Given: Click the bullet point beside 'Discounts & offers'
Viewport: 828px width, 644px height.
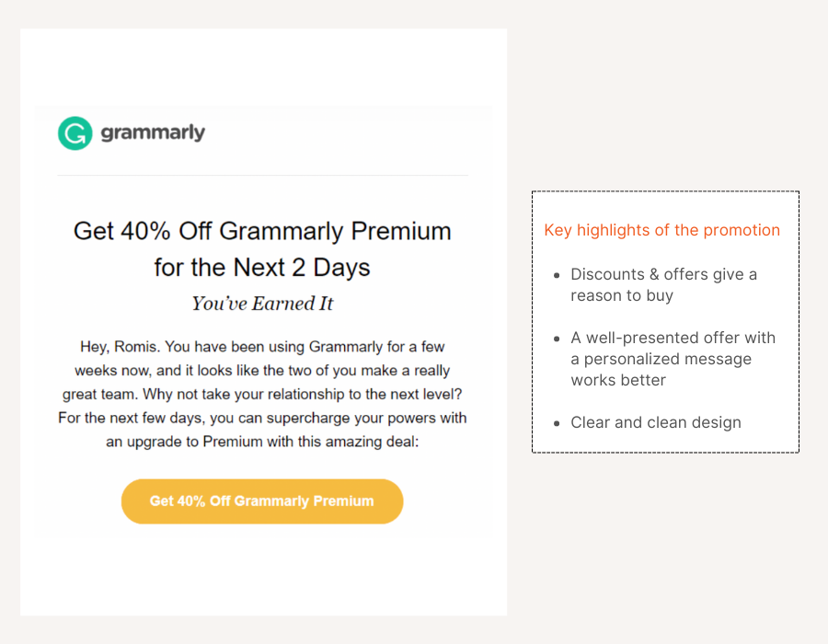Looking at the screenshot, I should pyautogui.click(x=557, y=275).
